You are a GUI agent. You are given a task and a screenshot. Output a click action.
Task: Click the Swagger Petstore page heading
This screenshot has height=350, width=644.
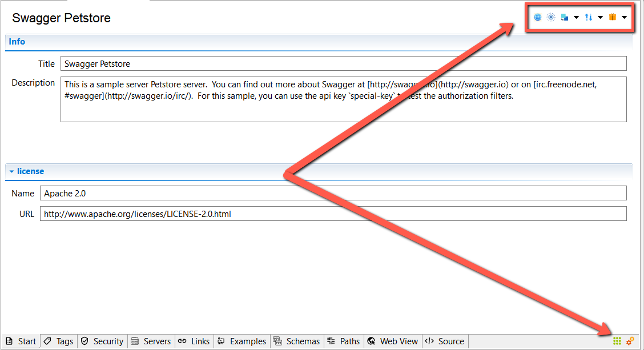point(61,18)
